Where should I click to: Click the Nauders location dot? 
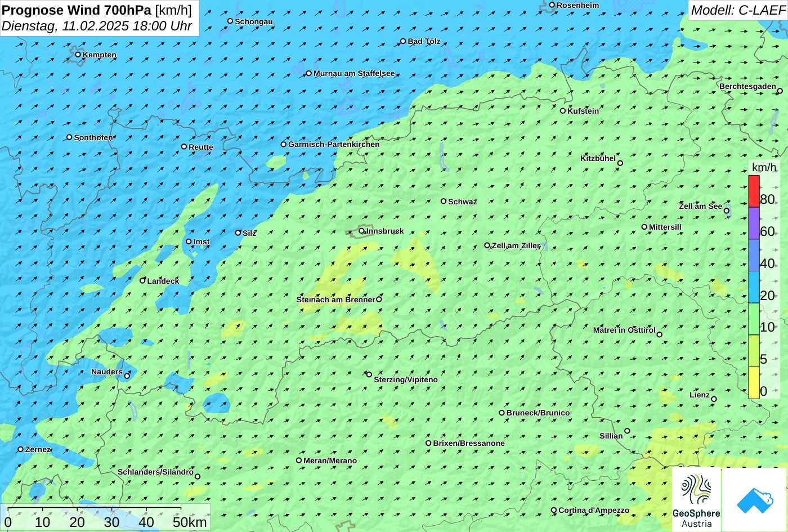(x=127, y=376)
